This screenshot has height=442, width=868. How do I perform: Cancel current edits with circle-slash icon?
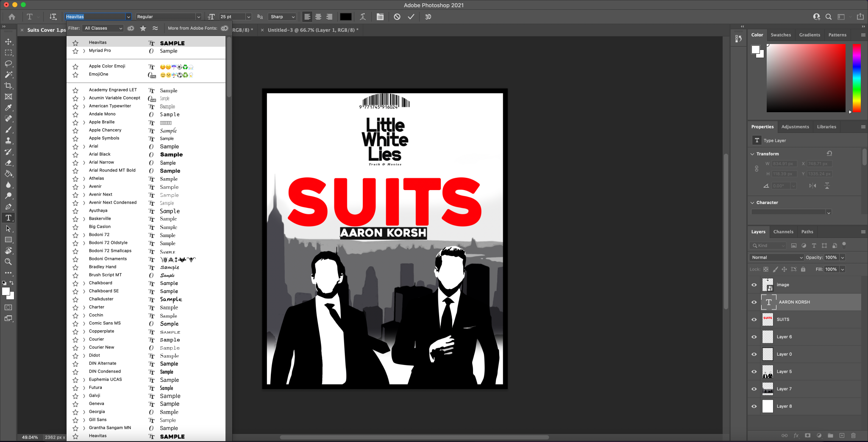[x=397, y=17]
